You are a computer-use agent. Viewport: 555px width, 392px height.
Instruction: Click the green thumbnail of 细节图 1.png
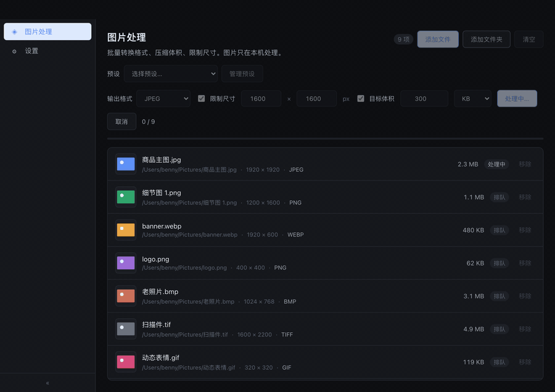coord(126,197)
